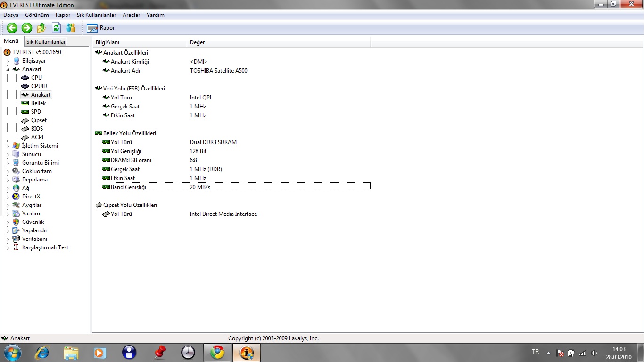644x362 pixels.
Task: Open the Araçlar menu
Action: (x=131, y=15)
